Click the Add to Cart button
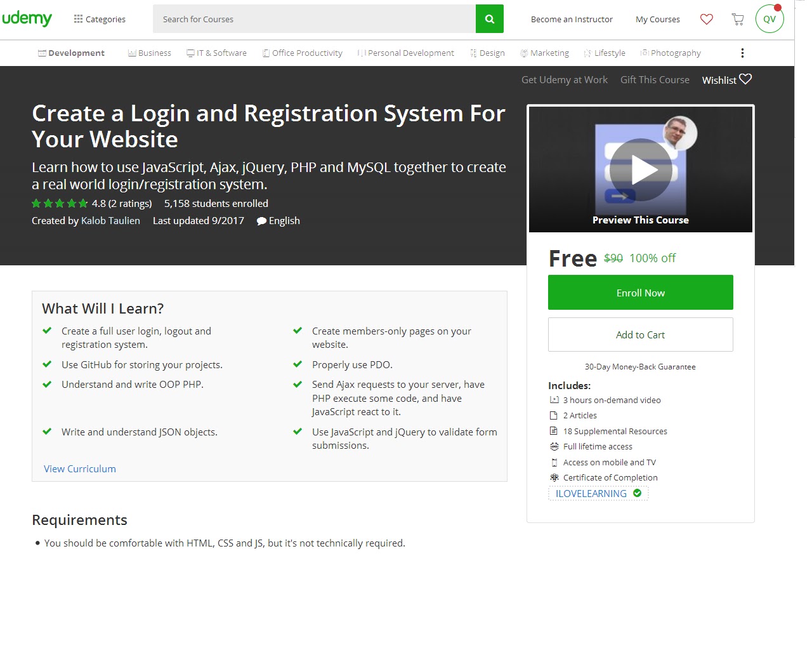The image size is (812, 650). pos(641,335)
